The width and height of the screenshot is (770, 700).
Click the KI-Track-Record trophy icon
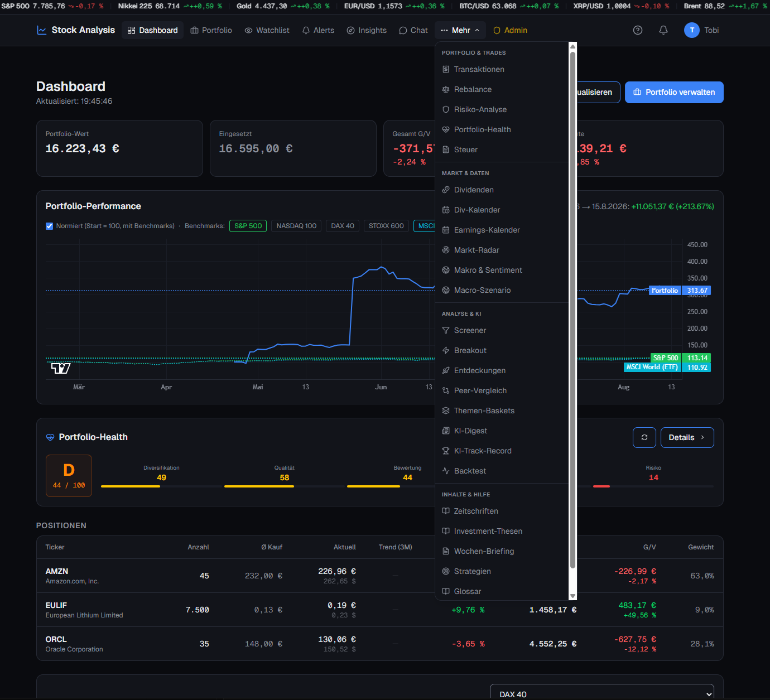446,451
